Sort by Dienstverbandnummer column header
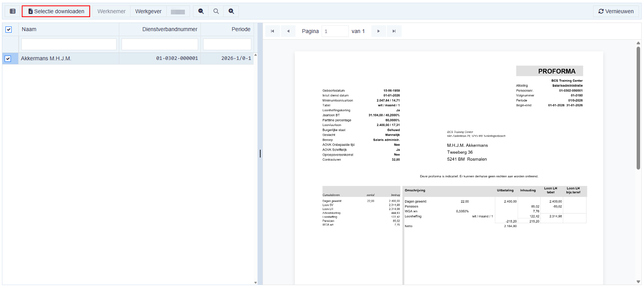 160,29
